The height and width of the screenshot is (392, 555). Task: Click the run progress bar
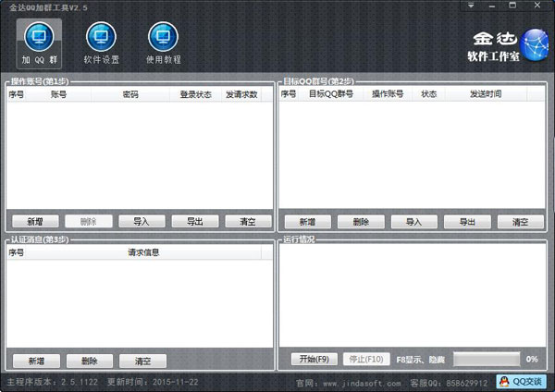487,359
